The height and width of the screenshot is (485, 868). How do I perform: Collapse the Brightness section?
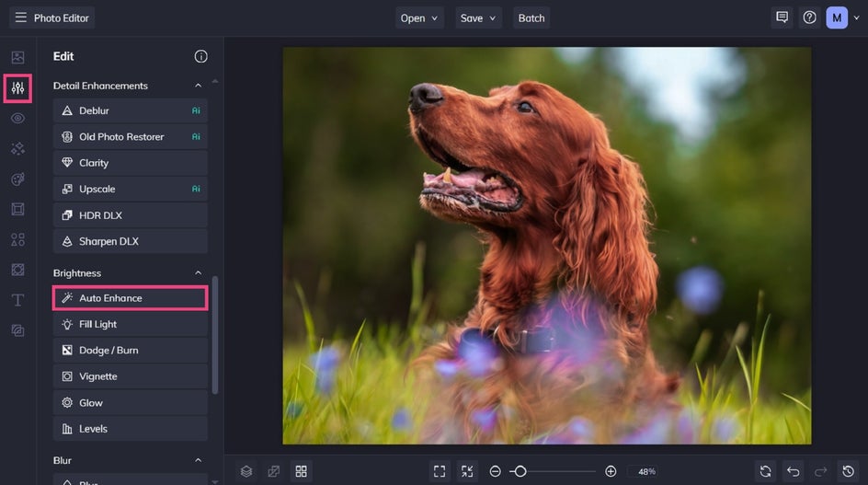198,273
